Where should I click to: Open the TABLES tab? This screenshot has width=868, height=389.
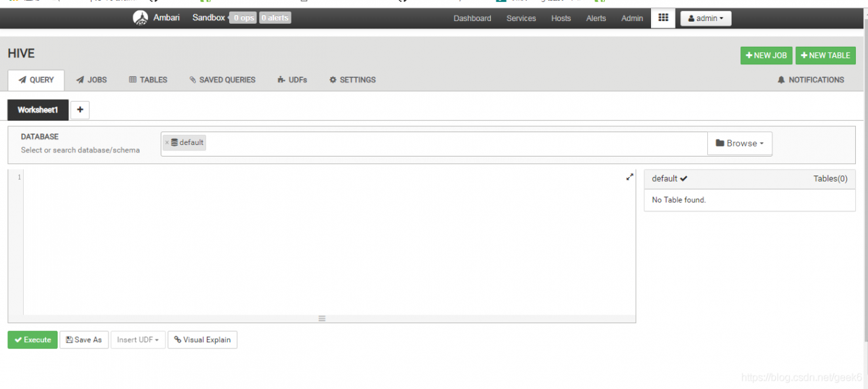tap(148, 80)
